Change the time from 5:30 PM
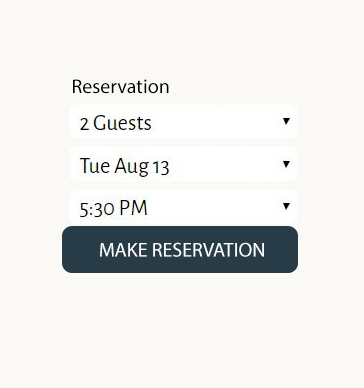The width and height of the screenshot is (364, 388). 183,207
